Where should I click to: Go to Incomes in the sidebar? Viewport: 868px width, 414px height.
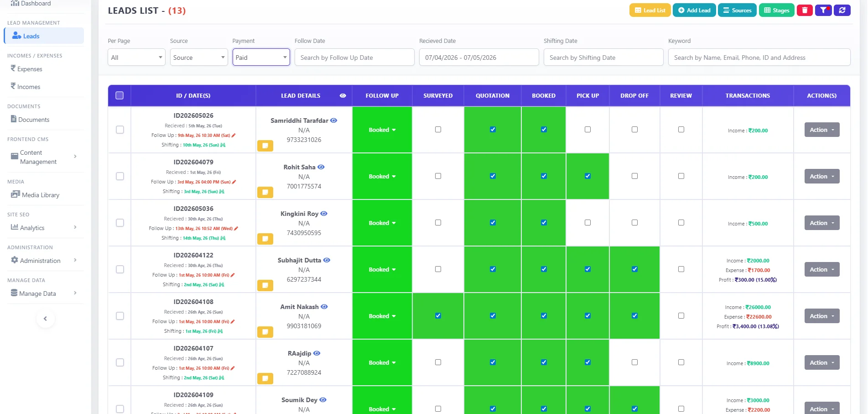click(26, 87)
